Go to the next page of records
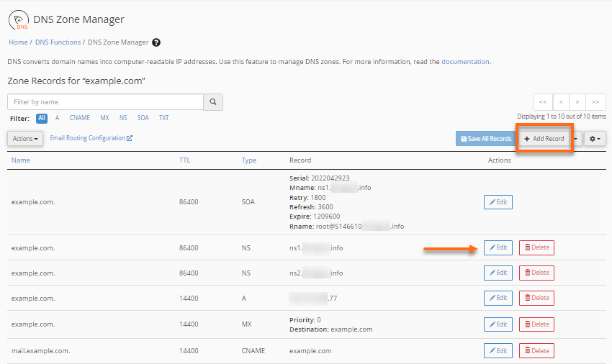Viewport: 612px width, 364px height. tap(578, 102)
